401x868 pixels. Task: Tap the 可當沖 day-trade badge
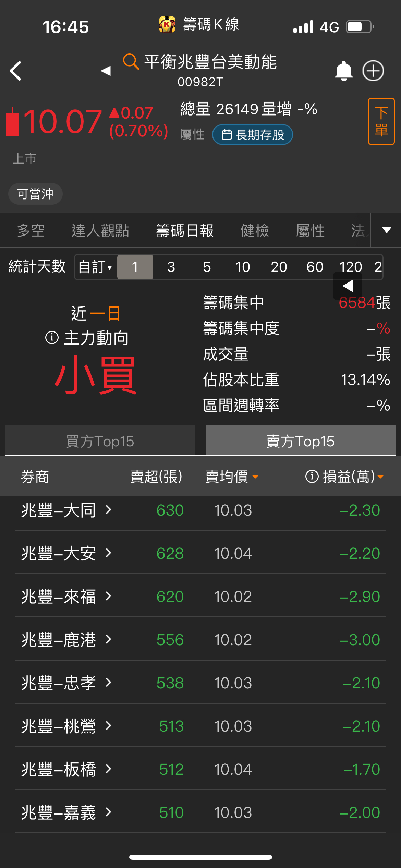[x=35, y=194]
